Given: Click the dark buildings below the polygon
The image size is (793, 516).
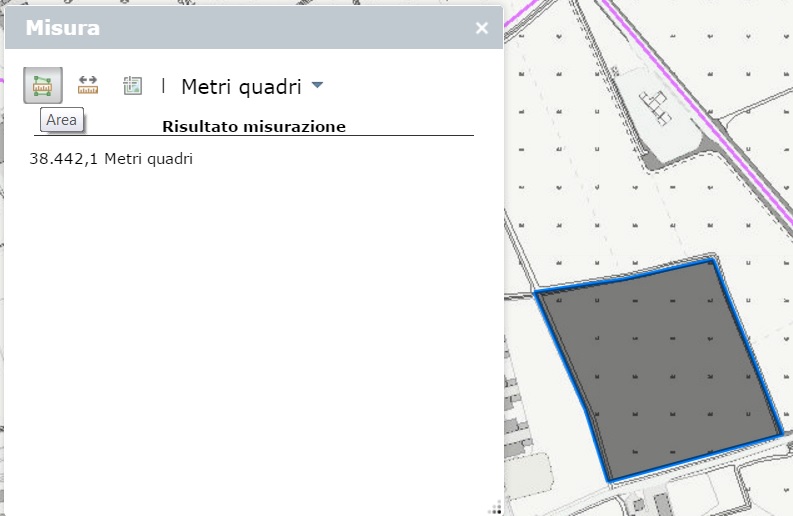Looking at the screenshot, I should coord(660,501).
